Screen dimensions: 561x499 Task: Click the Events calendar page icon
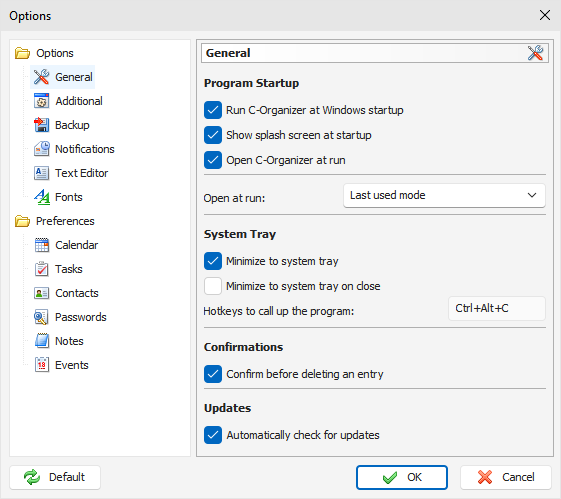coord(42,365)
